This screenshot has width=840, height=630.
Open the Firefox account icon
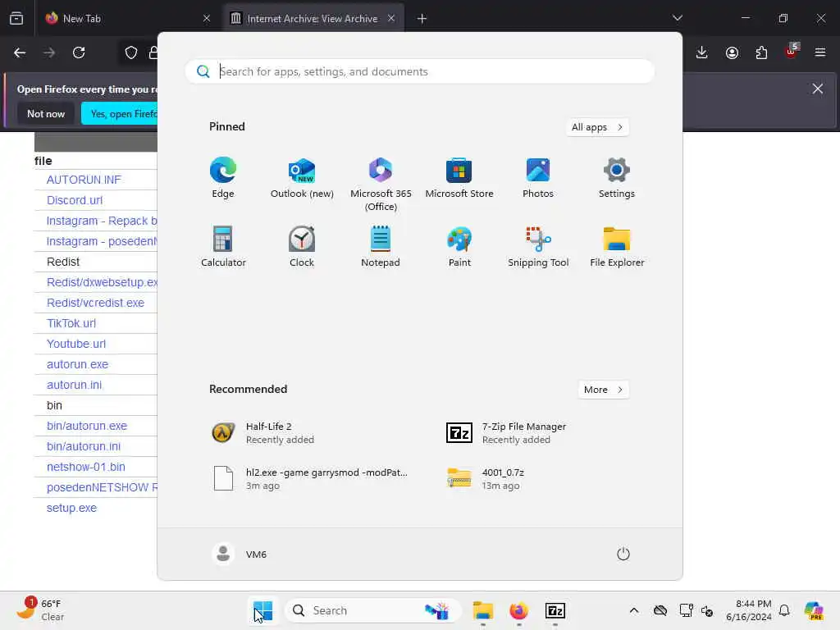pos(732,52)
